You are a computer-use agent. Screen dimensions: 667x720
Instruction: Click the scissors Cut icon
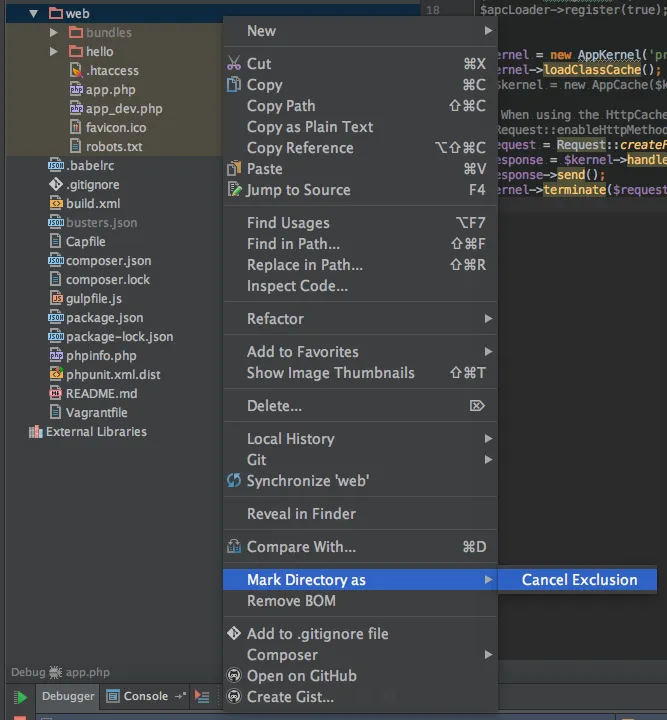click(235, 64)
